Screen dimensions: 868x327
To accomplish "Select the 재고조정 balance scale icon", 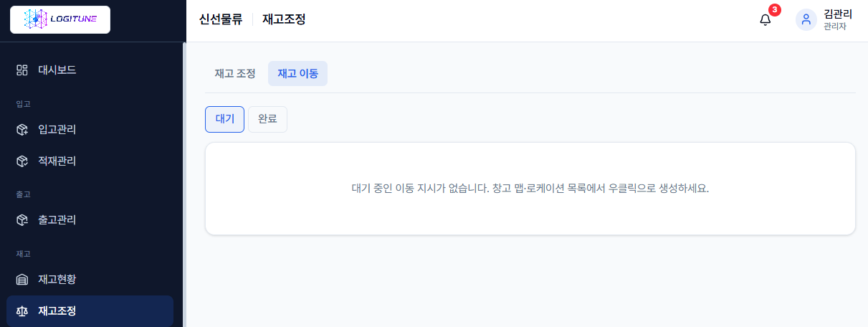I will (22, 311).
